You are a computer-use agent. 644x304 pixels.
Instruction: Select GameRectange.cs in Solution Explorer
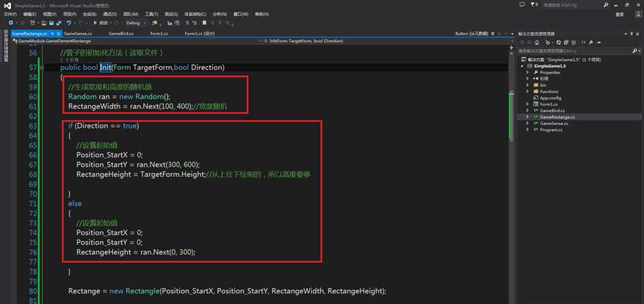pyautogui.click(x=556, y=117)
